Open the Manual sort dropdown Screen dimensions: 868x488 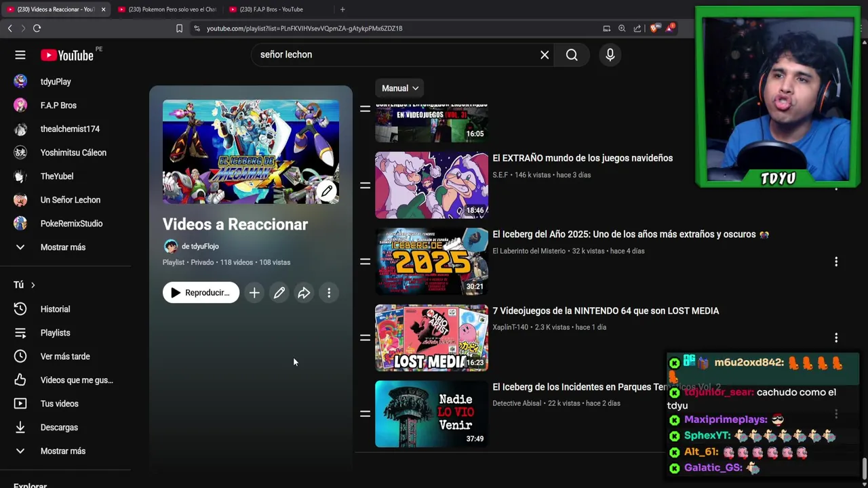[x=400, y=88]
